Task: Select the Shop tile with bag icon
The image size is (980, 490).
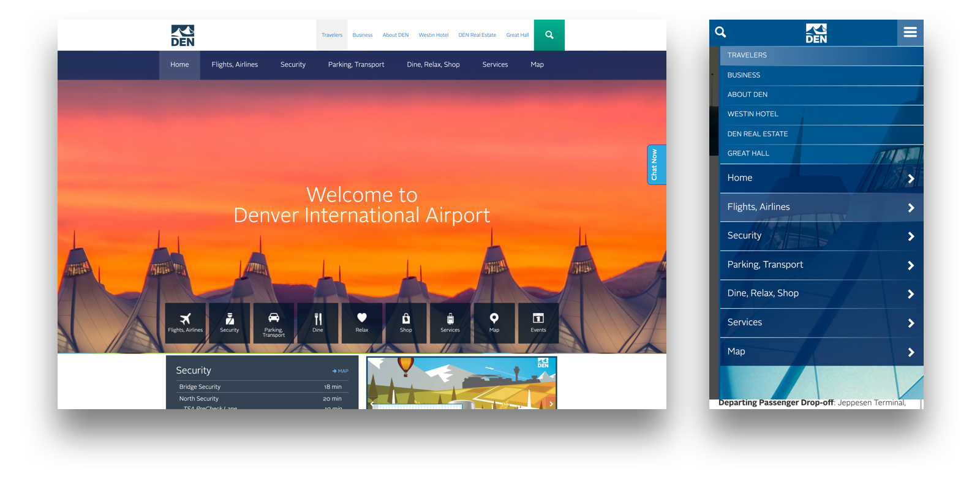Action: (x=406, y=323)
